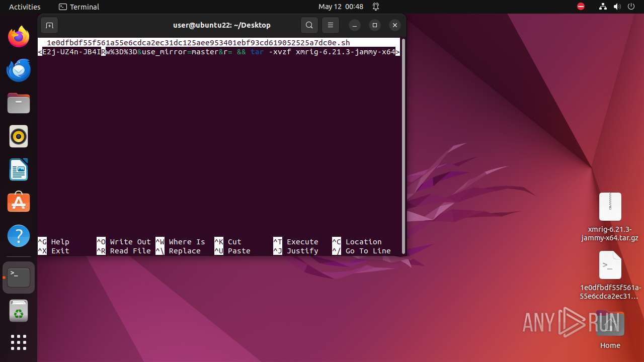
Task: Click the nano title filename line
Action: point(219,43)
